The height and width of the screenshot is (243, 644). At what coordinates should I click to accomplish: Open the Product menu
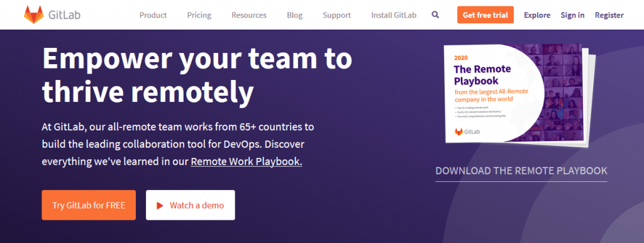(153, 15)
